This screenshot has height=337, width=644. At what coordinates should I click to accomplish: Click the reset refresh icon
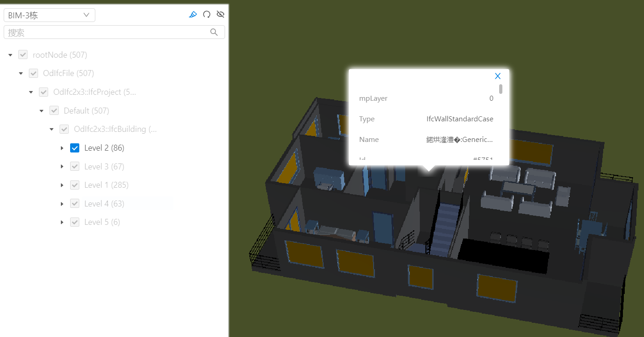[207, 15]
